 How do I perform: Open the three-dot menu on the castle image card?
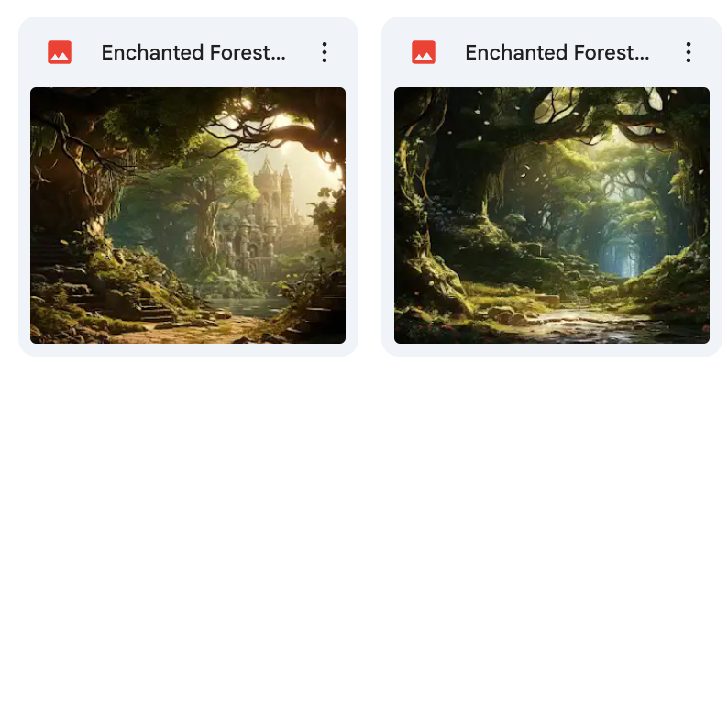325,52
